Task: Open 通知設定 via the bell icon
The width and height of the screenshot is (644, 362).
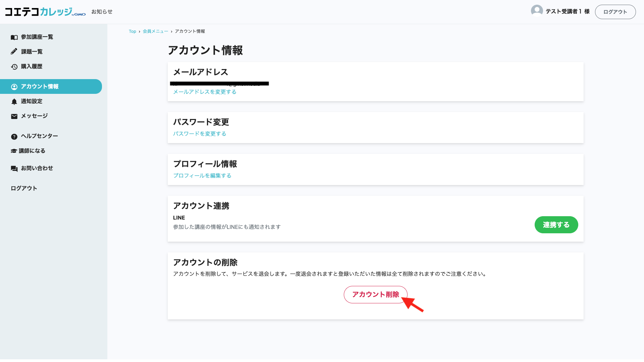Action: coord(14,101)
